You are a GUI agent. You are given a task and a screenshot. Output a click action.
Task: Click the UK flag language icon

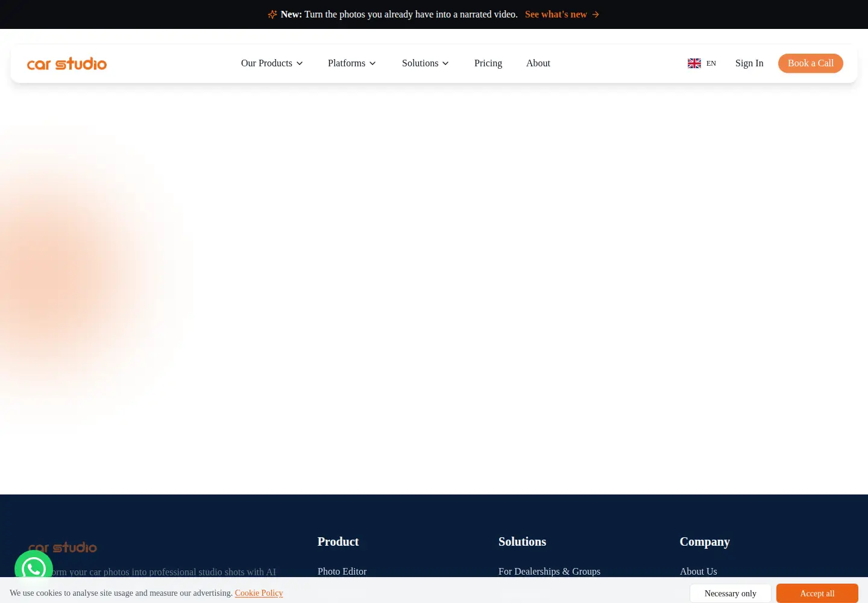pyautogui.click(x=694, y=63)
